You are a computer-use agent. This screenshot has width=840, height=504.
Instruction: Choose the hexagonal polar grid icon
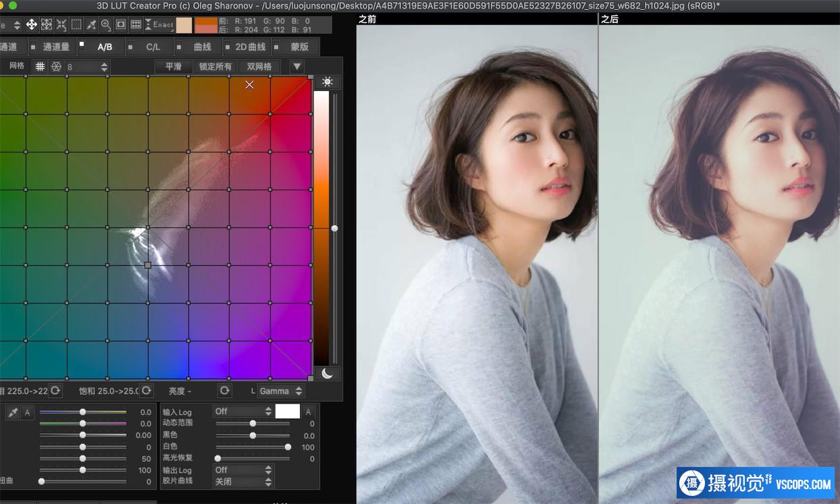coord(56,67)
